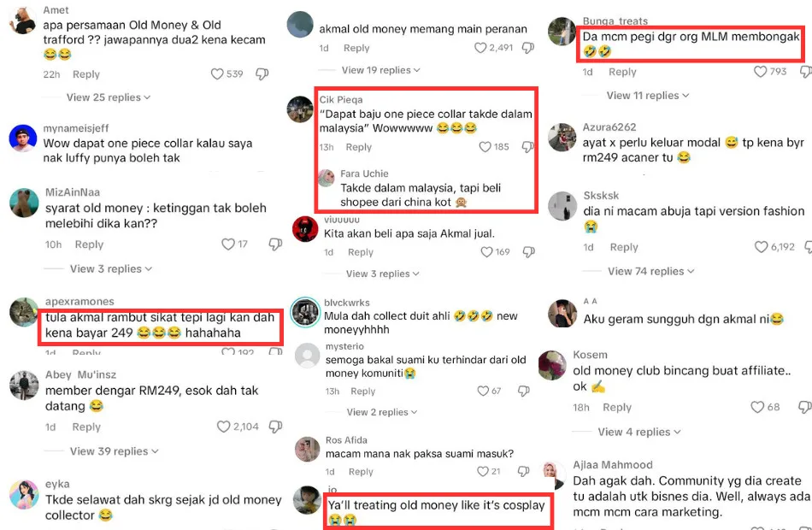Expand View 74 replies thread
The image size is (812, 530).
pos(650,272)
